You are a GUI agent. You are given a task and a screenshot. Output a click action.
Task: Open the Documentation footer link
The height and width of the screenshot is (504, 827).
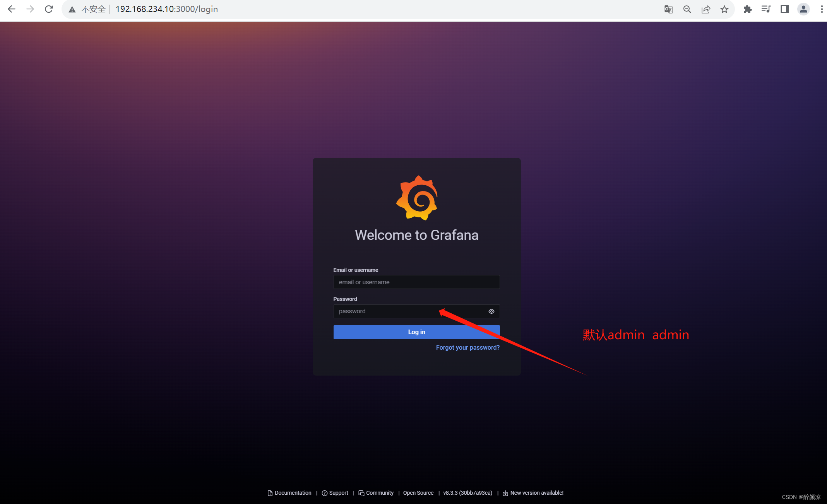coord(289,493)
